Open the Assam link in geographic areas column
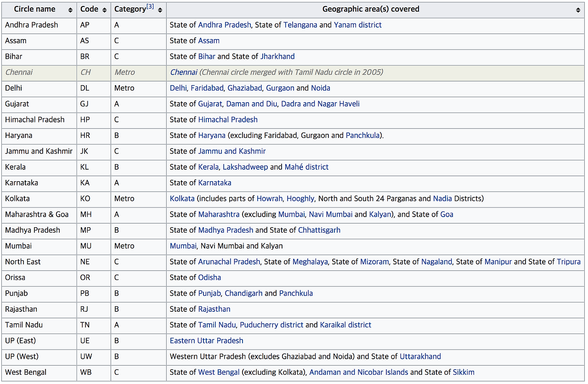 click(x=209, y=40)
